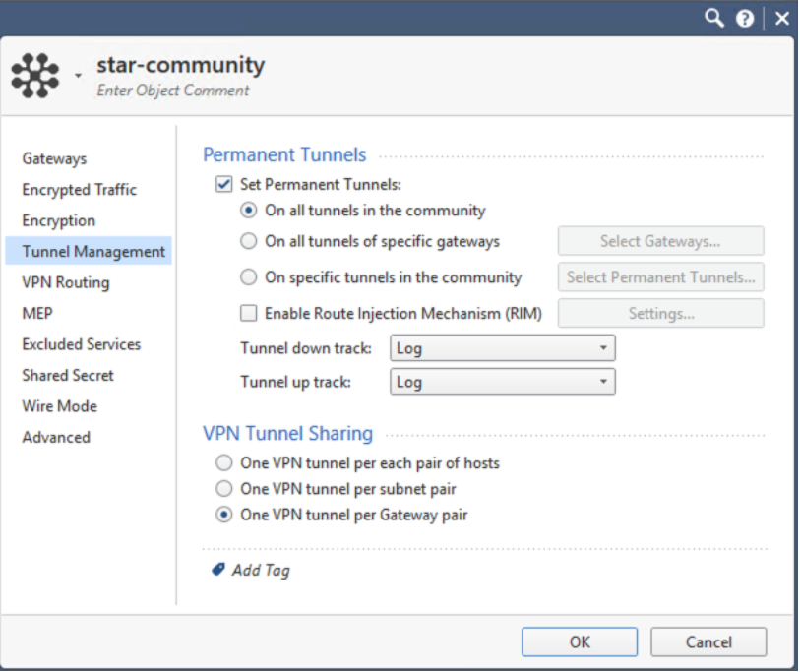Click the Enter Object Comment field
Screen dimensions: 800x672
(173, 91)
